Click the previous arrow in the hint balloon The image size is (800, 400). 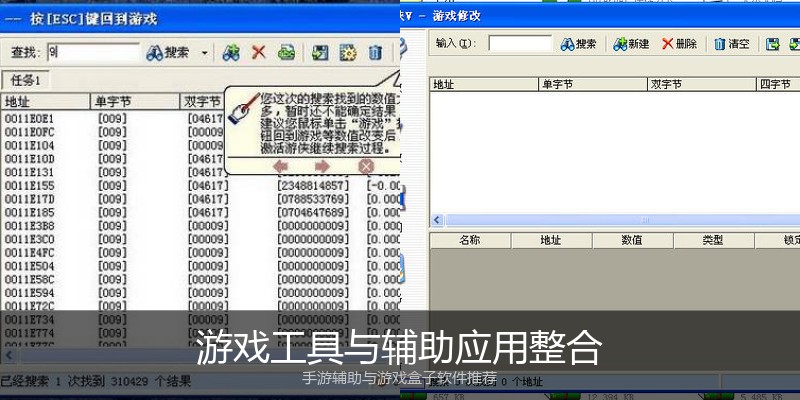(x=281, y=166)
